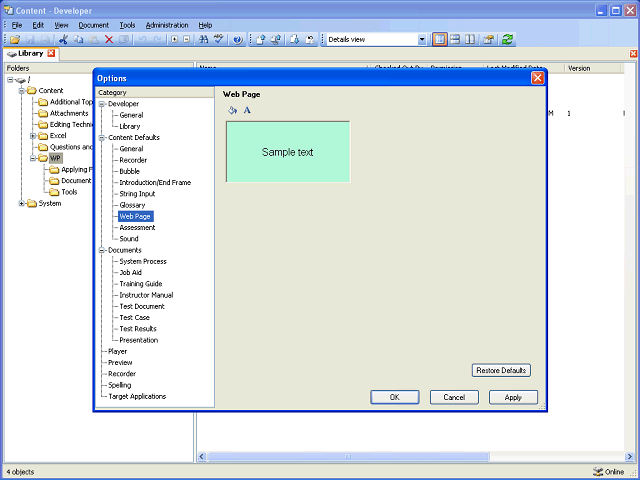Click the green Refresh arrows icon
The width and height of the screenshot is (640, 480).
[507, 40]
